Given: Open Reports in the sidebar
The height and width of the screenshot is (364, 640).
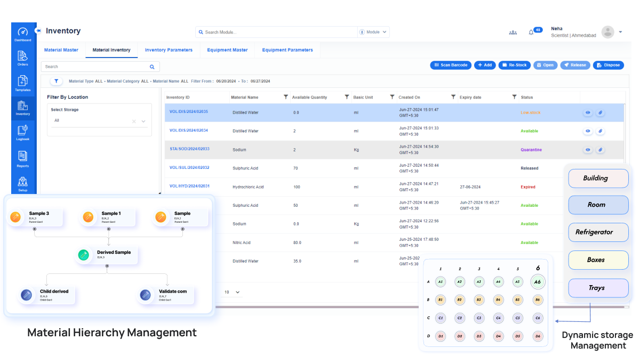Looking at the screenshot, I should [x=22, y=159].
